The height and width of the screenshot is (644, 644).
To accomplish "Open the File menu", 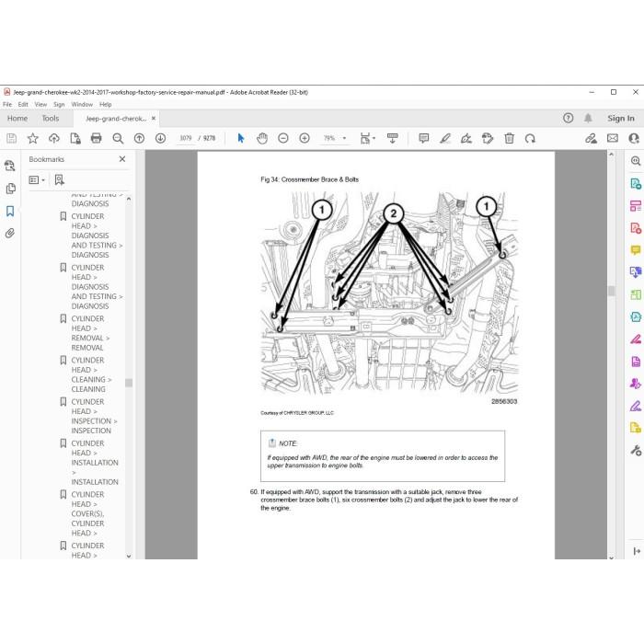I will point(7,104).
